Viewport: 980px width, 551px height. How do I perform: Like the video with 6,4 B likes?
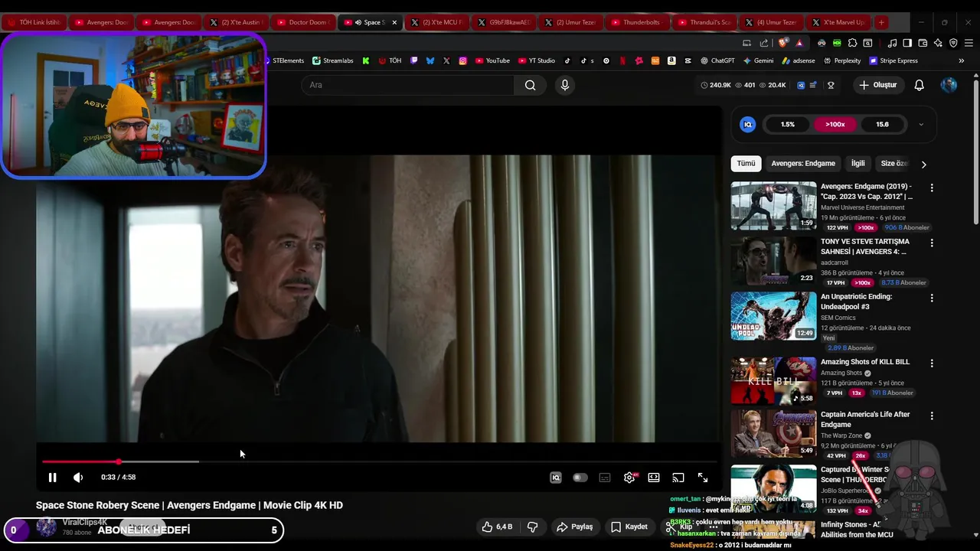[x=496, y=527]
